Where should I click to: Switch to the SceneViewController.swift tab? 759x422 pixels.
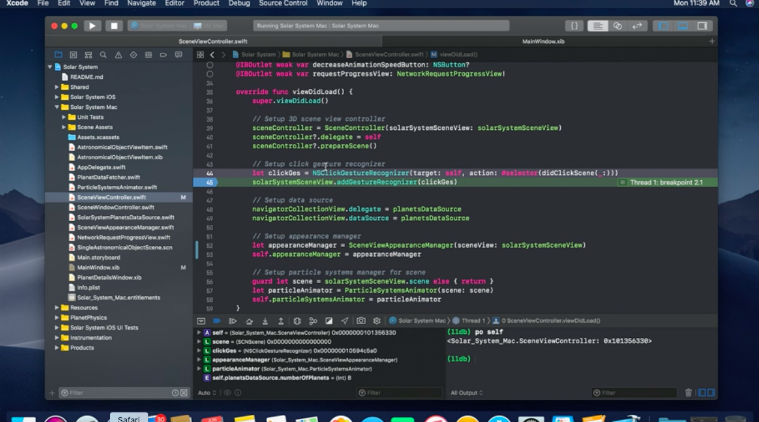click(x=213, y=42)
